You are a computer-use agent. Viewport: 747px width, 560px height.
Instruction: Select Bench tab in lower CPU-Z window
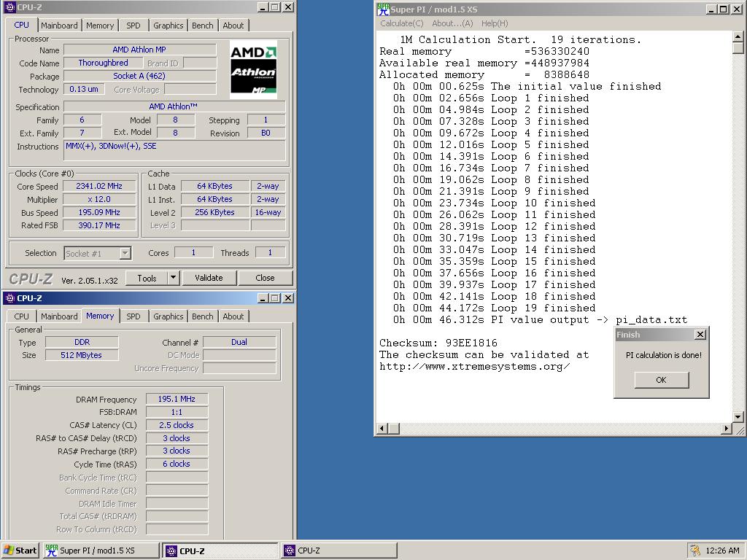click(203, 316)
